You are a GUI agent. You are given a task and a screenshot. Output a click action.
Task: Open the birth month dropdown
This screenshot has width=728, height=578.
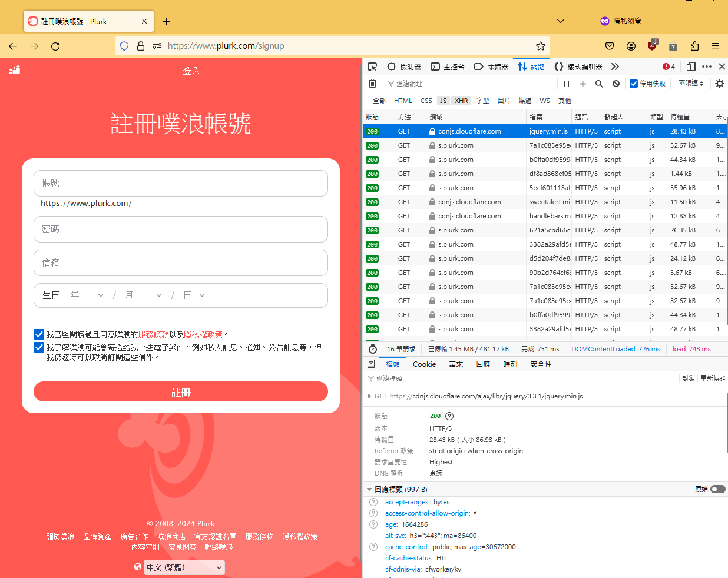pyautogui.click(x=143, y=295)
